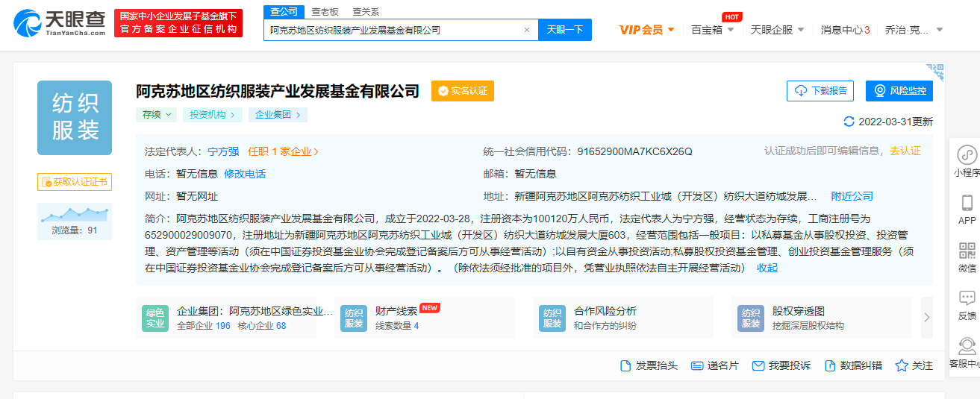Click the 天眼一下 search button
Viewport: 980px width, 399px height.
click(x=565, y=30)
